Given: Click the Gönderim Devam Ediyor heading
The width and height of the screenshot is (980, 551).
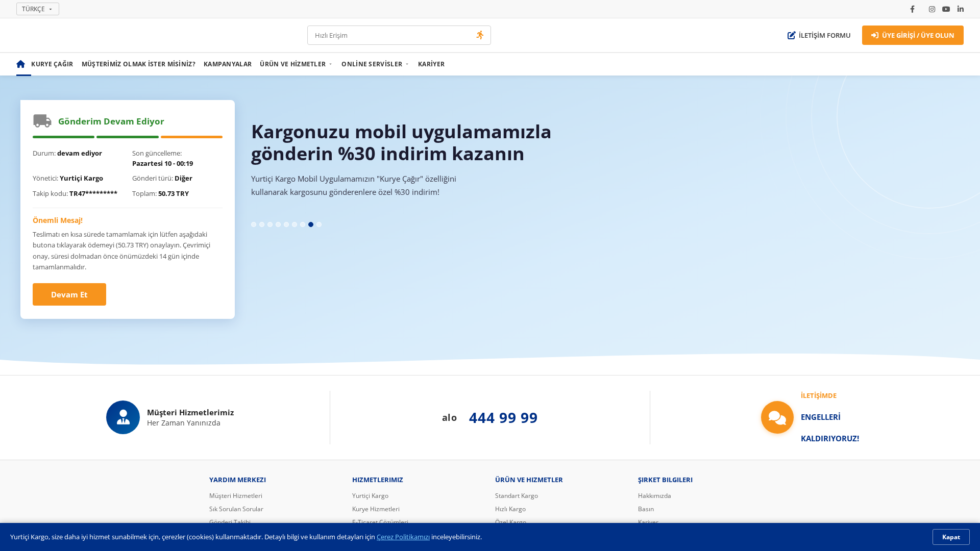Looking at the screenshot, I should point(111,121).
